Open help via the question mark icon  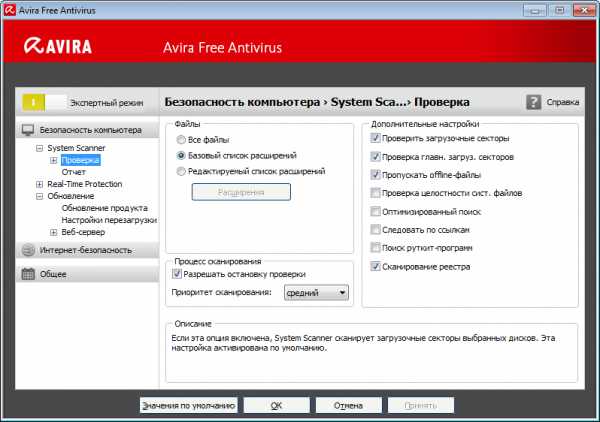pos(533,102)
